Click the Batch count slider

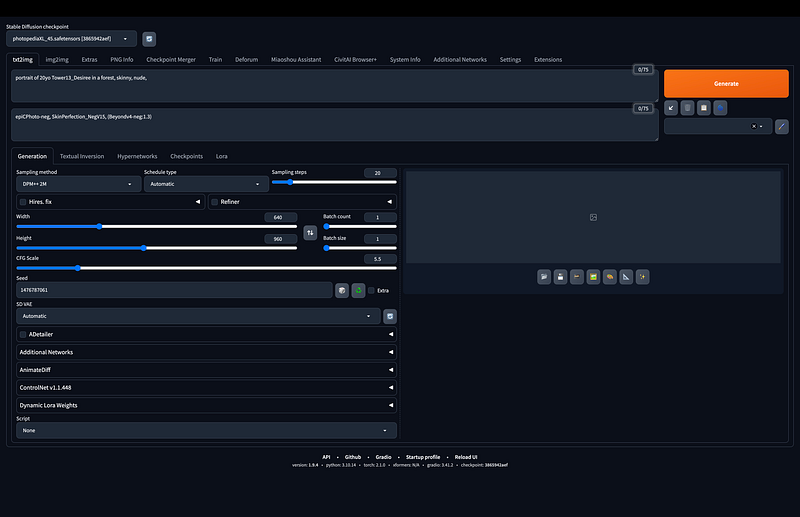point(360,227)
